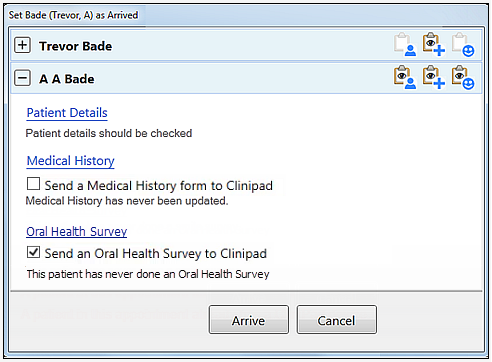This screenshot has height=362, width=492.
Task: Open the Oral Health Survey link
Action: [77, 231]
